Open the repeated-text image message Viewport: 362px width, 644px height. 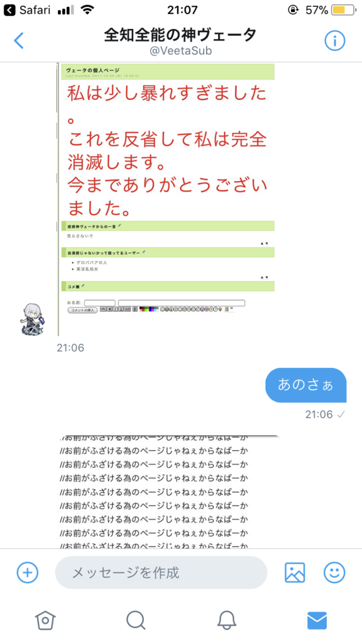168,492
